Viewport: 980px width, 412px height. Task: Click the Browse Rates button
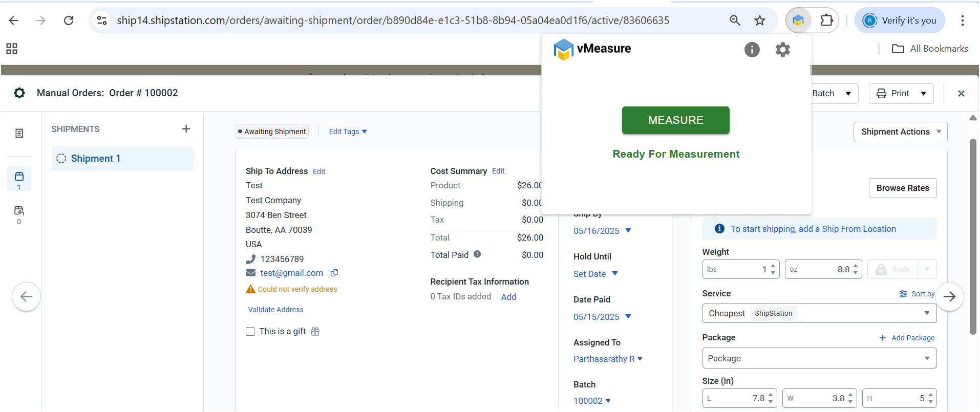click(x=902, y=188)
